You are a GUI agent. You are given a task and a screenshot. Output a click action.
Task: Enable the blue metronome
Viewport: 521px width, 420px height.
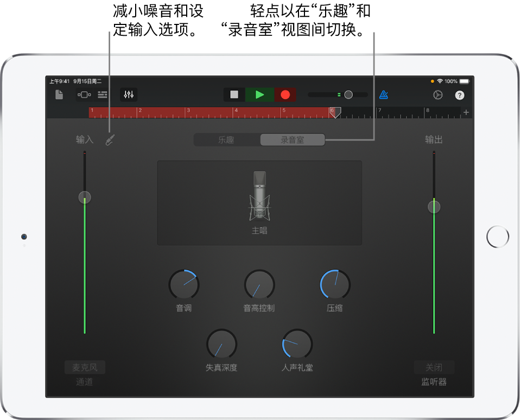click(x=383, y=94)
